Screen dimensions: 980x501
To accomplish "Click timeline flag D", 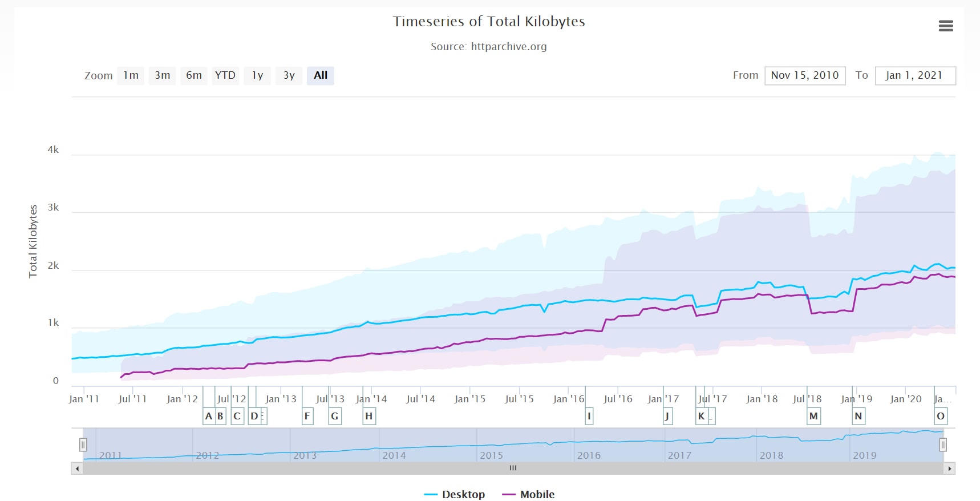I will (x=254, y=416).
